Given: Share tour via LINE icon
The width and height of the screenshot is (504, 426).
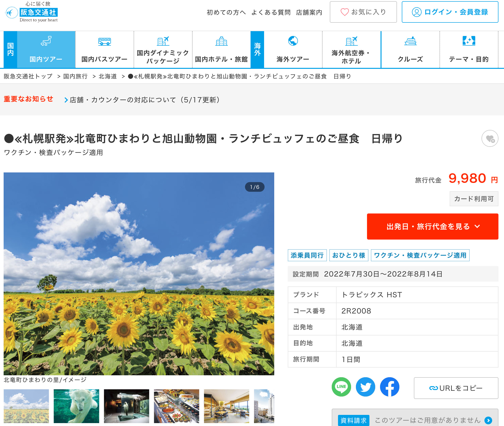Looking at the screenshot, I should 341,387.
